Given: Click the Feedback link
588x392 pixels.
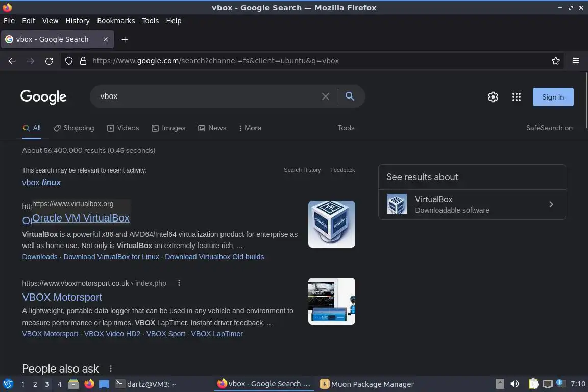Looking at the screenshot, I should pyautogui.click(x=342, y=170).
